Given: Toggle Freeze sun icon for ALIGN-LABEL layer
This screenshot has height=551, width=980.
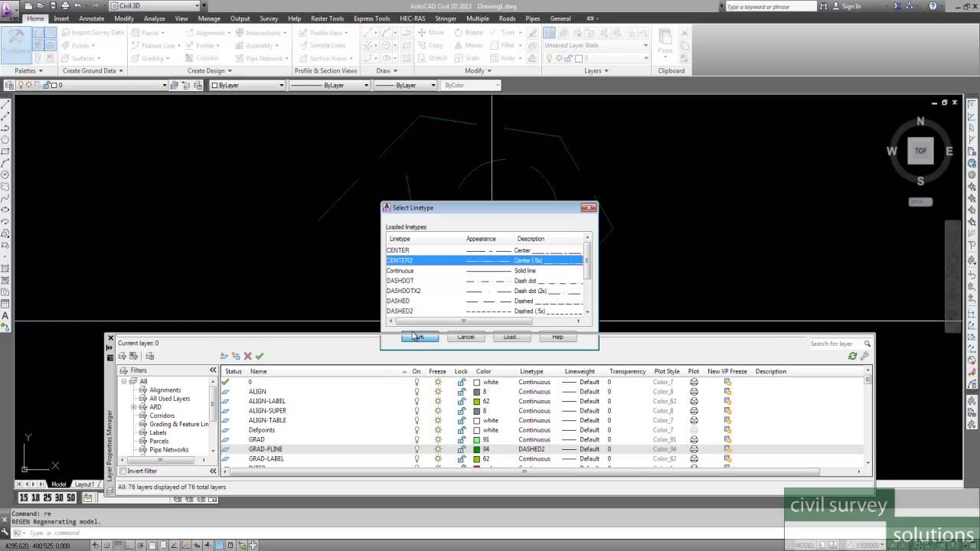Looking at the screenshot, I should pyautogui.click(x=438, y=401).
